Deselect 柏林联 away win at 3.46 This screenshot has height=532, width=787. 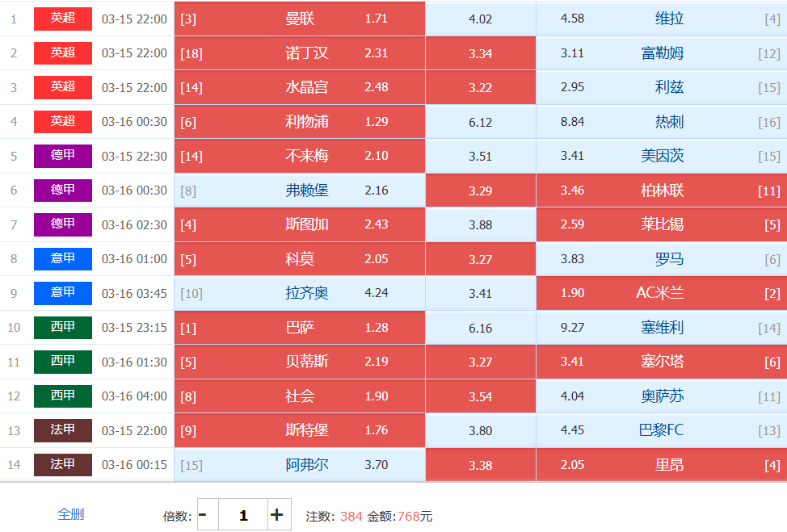661,191
